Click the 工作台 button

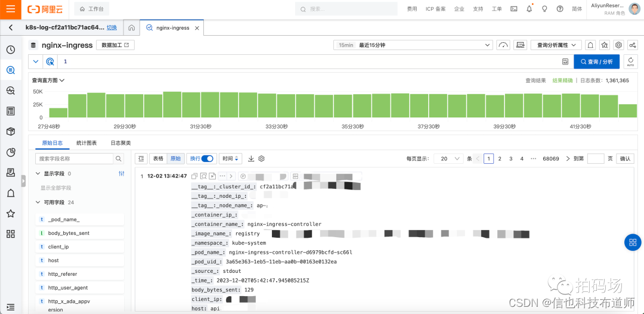[x=92, y=9]
